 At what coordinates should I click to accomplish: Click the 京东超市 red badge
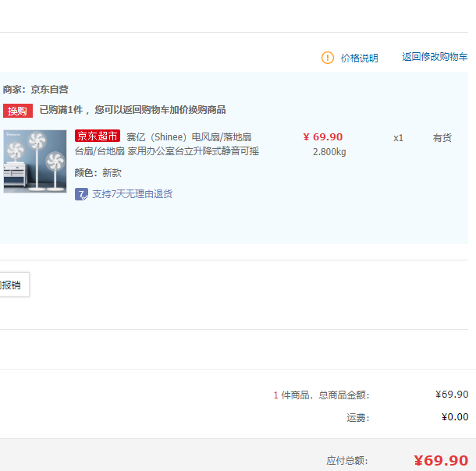[98, 136]
